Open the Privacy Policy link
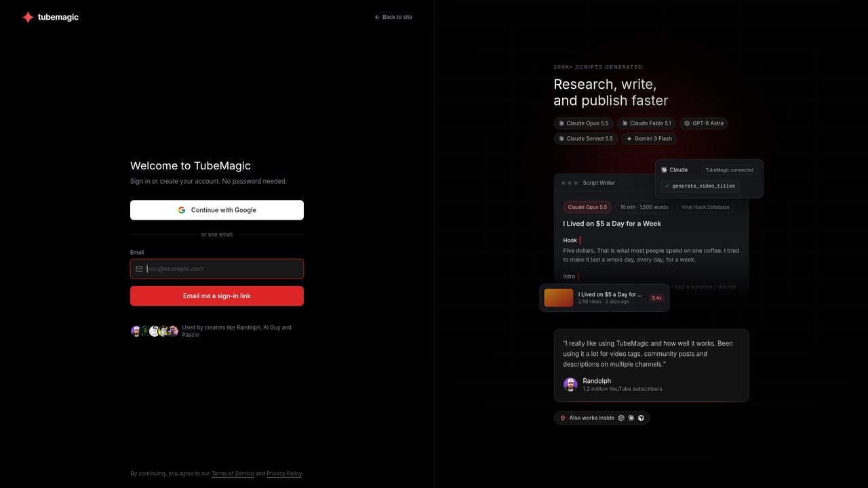Screen dimensions: 868x488 (284, 474)
